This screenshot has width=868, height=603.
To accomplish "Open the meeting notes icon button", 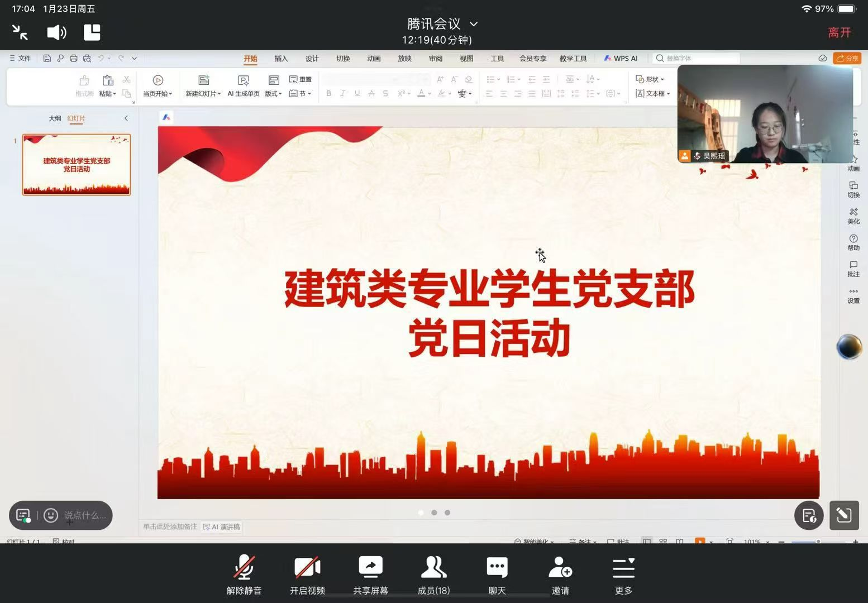I will point(809,515).
